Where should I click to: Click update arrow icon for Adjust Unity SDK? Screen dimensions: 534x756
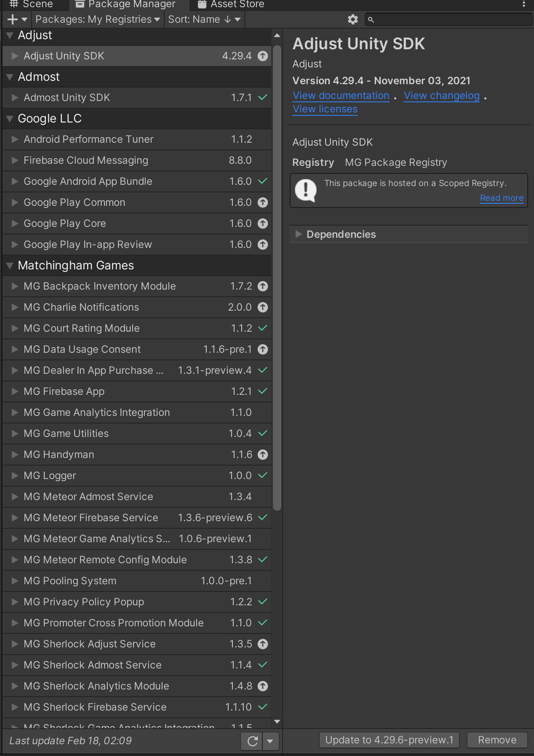tap(263, 56)
